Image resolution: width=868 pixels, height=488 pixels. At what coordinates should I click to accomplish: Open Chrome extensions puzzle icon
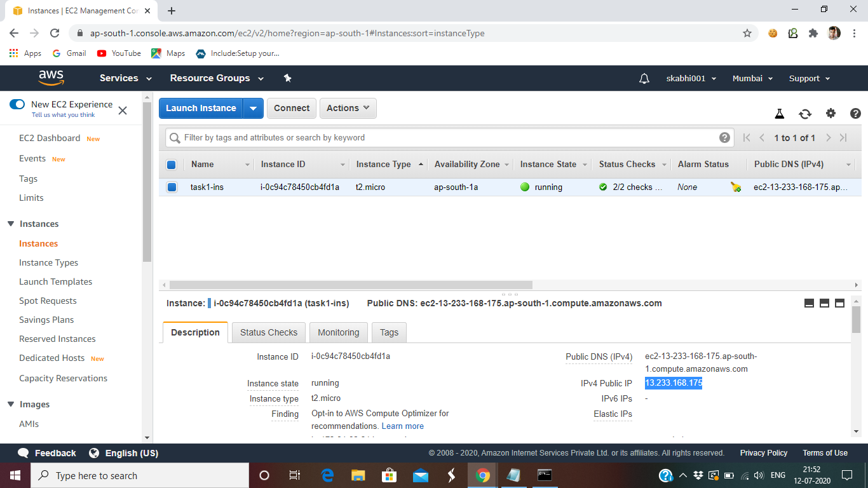pyautogui.click(x=813, y=33)
